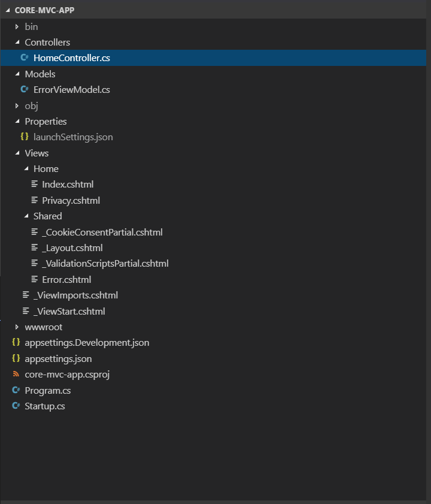431x504 pixels.
Task: Open Privacy.cshtml file
Action: click(71, 201)
